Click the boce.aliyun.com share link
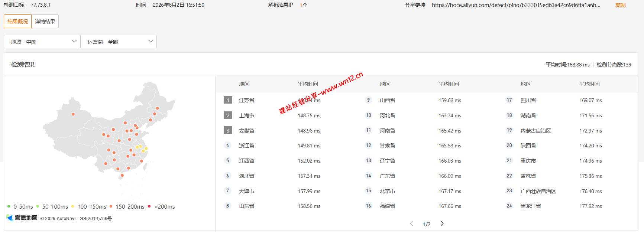Image resolution: width=644 pixels, height=235 pixels. tap(516, 5)
